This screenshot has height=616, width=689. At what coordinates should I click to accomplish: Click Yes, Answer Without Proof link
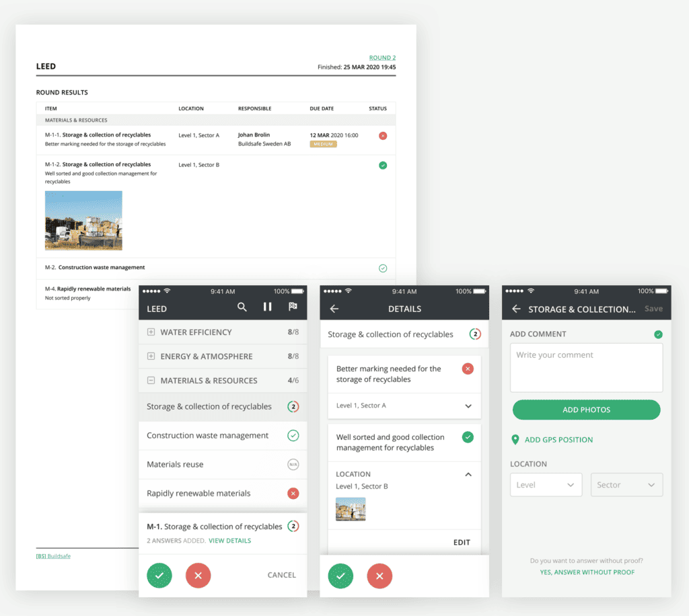click(x=587, y=572)
